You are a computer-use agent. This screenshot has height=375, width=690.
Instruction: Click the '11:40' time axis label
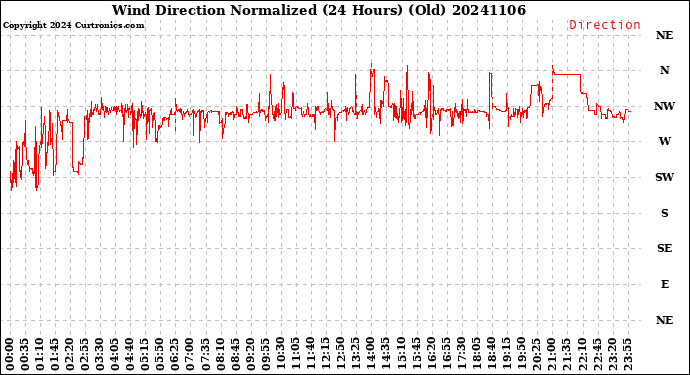click(311, 354)
